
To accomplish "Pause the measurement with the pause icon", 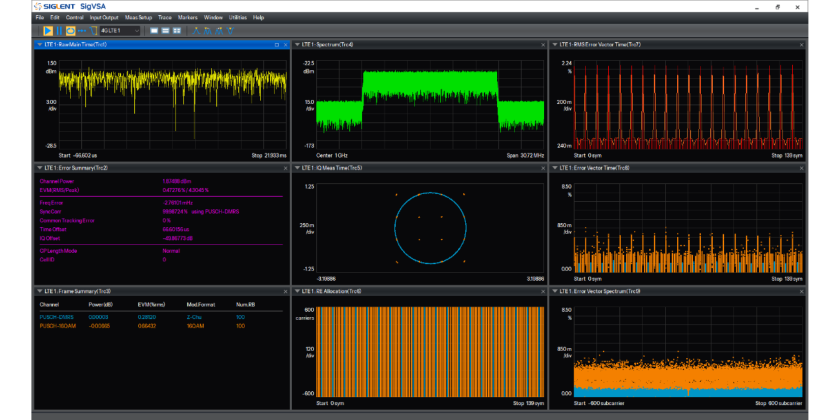I will (x=58, y=31).
